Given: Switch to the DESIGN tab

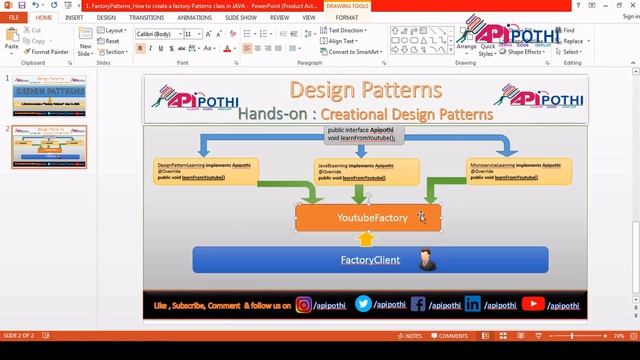Looking at the screenshot, I should click(x=106, y=18).
